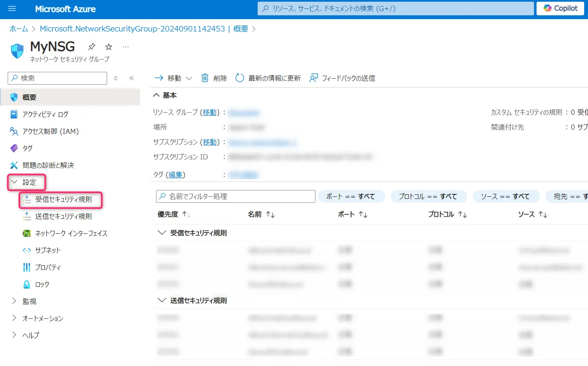Open 問題の診断と解決 in the sidebar
This screenshot has height=366, width=588.
click(48, 165)
